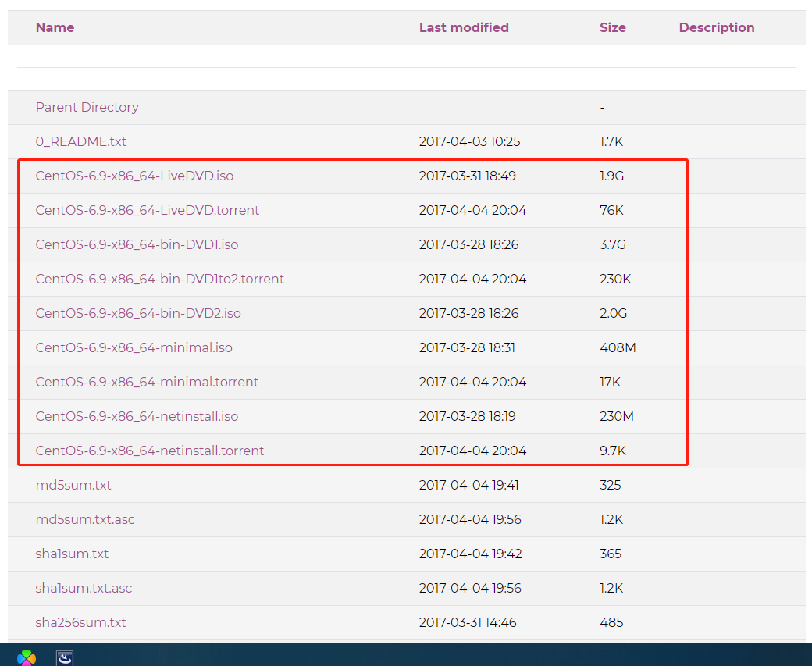Select the 9.7K size of netinstall.torrent
Screen dimensions: 812x666
pos(613,451)
